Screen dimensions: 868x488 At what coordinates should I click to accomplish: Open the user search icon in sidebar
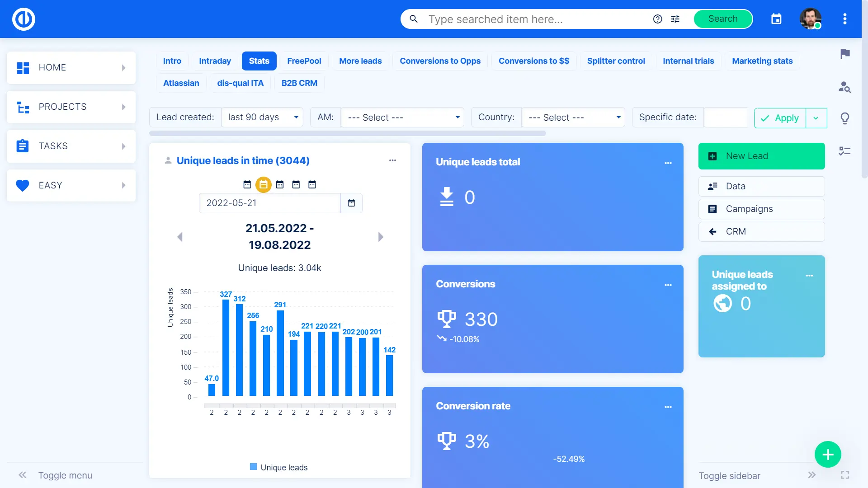844,87
